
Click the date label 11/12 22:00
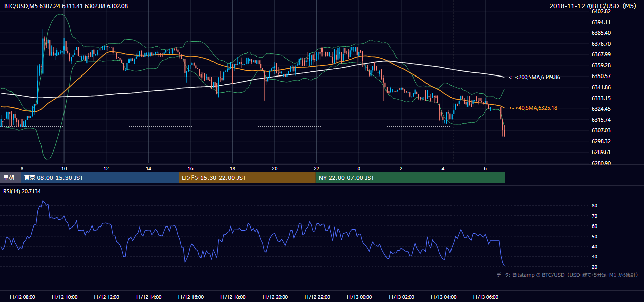(x=316, y=297)
